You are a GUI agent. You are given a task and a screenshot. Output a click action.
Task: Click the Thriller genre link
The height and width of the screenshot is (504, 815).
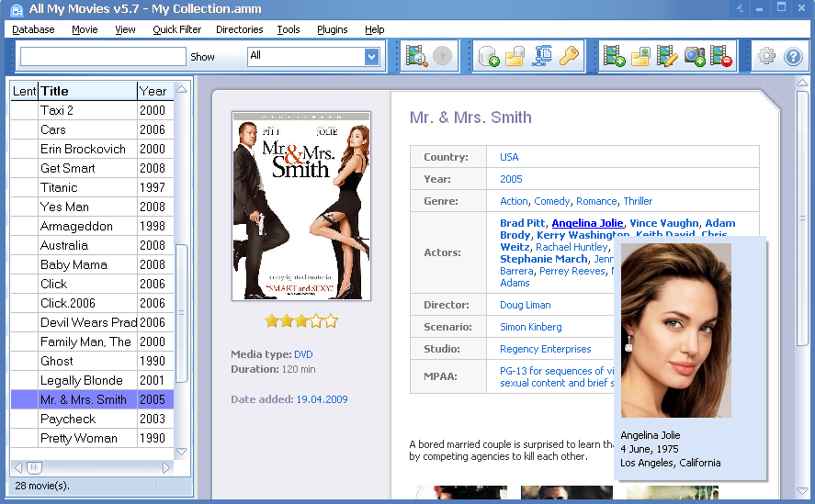coord(638,201)
